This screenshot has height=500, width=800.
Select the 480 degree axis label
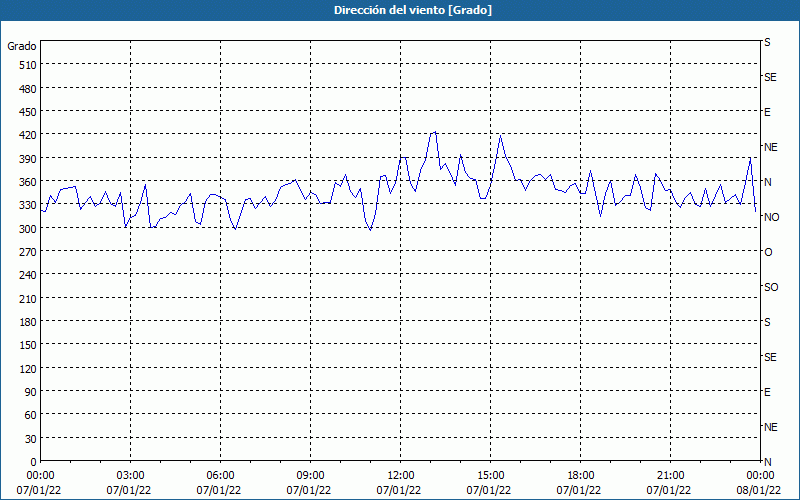pyautogui.click(x=28, y=89)
